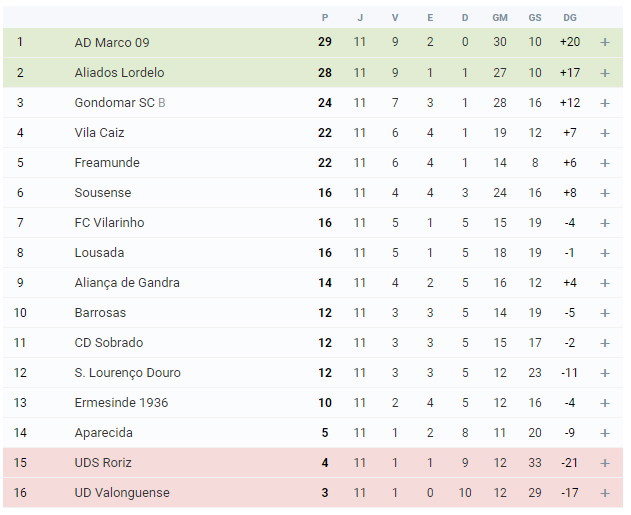
Task: Click the V victories column header
Action: [395, 18]
